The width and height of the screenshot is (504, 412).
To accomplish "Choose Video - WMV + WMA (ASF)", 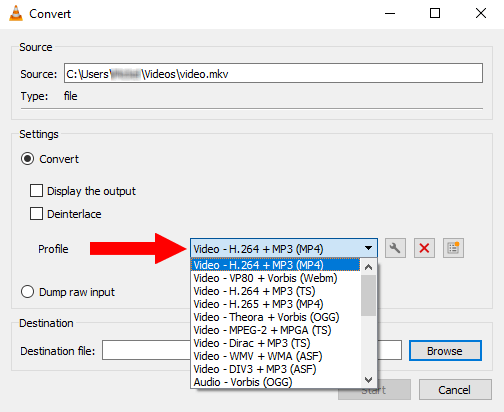I will coord(276,356).
